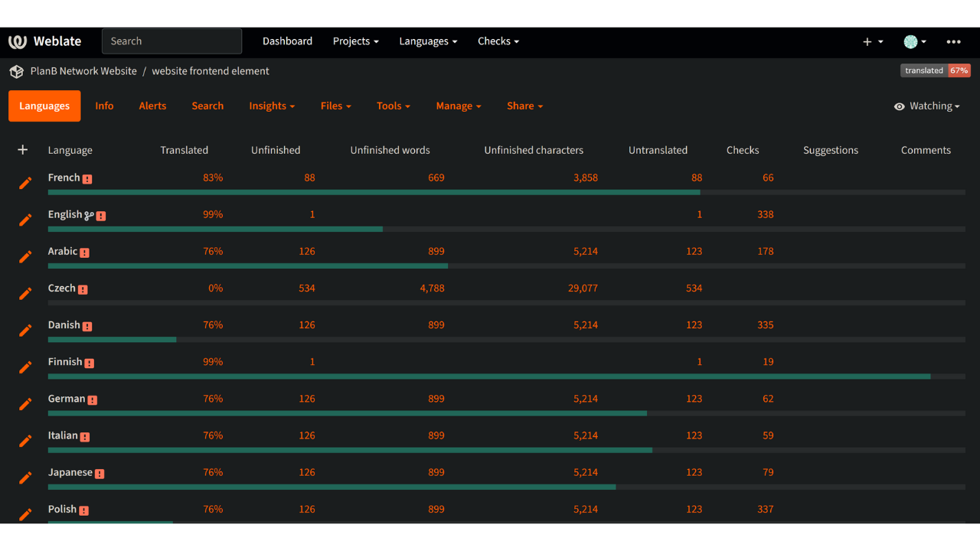This screenshot has width=980, height=551.
Task: Click the pencil edit icon for French
Action: (x=25, y=183)
